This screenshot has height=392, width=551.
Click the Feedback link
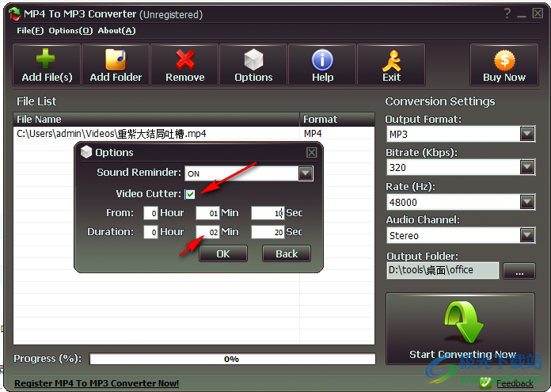point(515,383)
